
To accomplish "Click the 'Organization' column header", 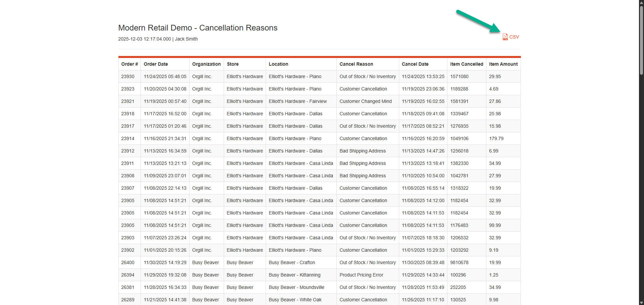I will pos(206,64).
